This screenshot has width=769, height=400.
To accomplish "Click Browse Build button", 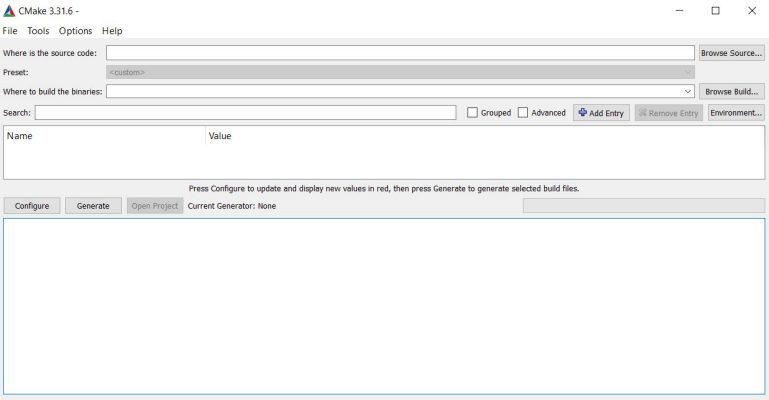I will pos(731,92).
